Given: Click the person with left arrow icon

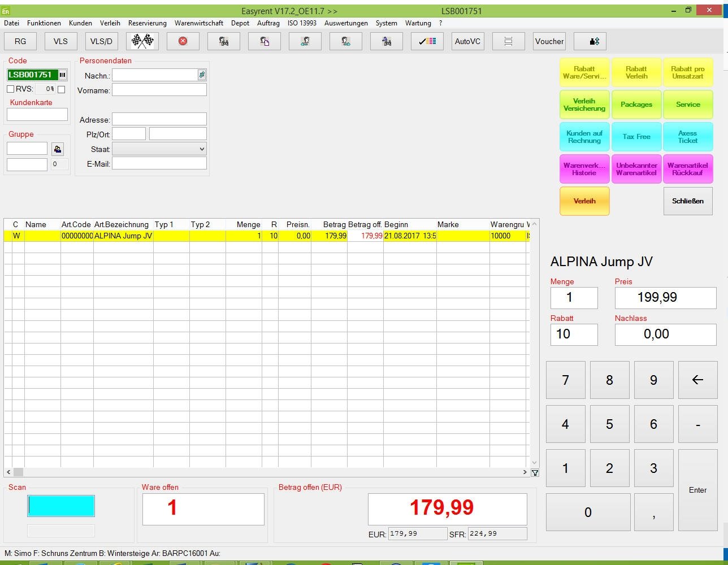Looking at the screenshot, I should [x=305, y=41].
